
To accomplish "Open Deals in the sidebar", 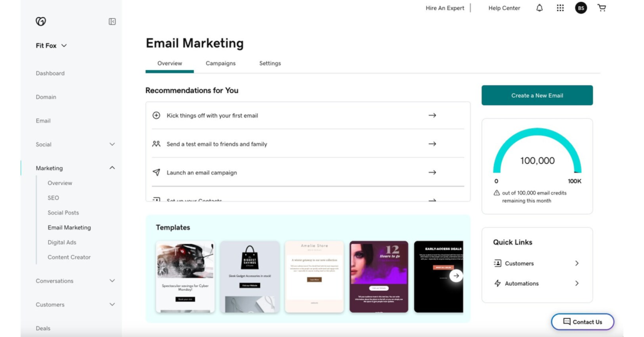I will coord(43,328).
